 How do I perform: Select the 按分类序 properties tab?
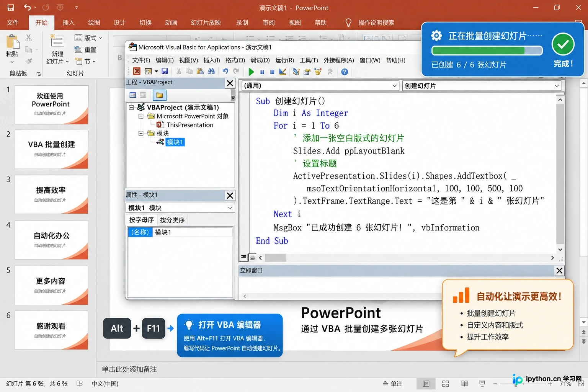coord(172,220)
